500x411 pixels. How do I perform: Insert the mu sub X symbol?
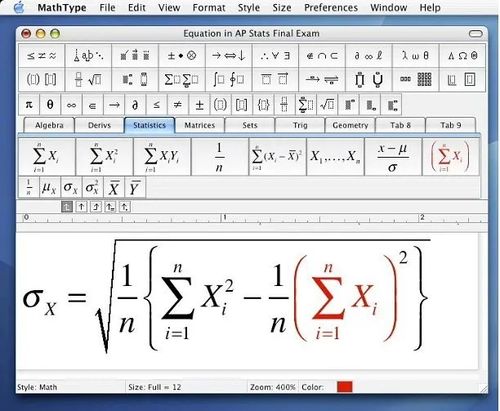[x=50, y=188]
